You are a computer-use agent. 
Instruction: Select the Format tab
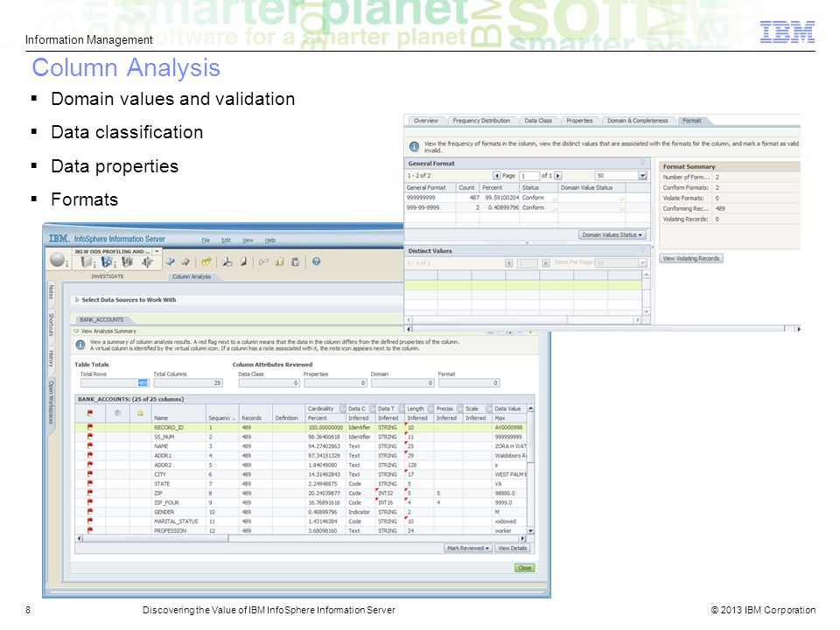tap(692, 121)
